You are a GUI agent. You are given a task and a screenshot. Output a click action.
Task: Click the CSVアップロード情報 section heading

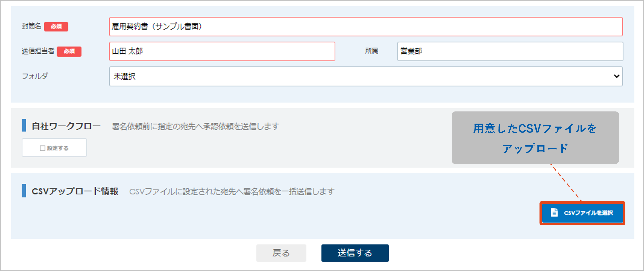click(x=75, y=191)
